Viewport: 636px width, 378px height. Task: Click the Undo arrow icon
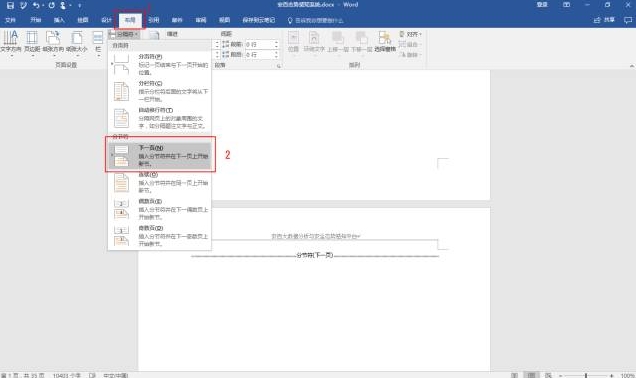coord(36,5)
